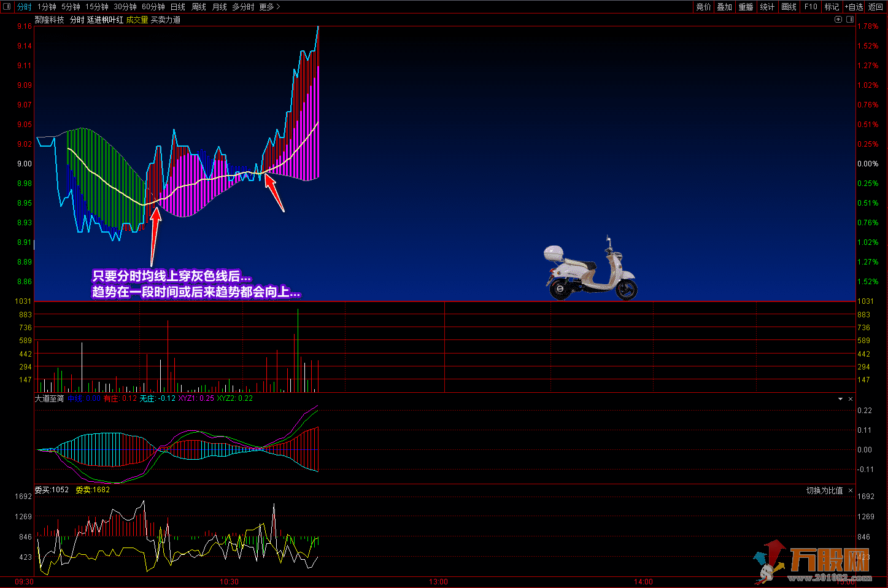
Task: Click the 大道至简 indicator name
Action: [x=49, y=398]
